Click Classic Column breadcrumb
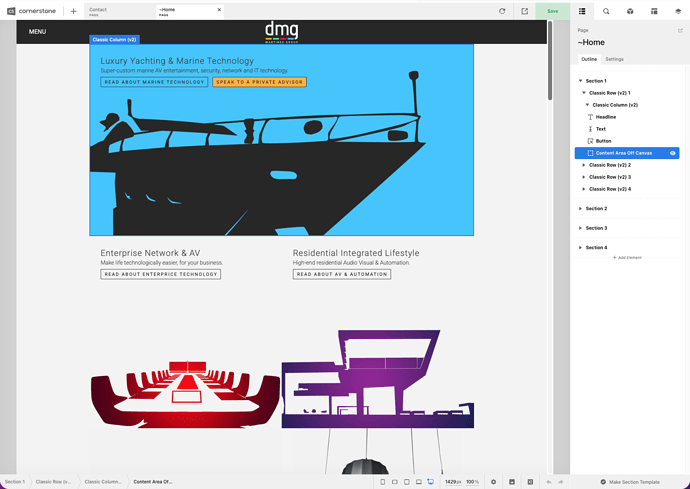Screen dimensions: 690x489 pos(103,482)
